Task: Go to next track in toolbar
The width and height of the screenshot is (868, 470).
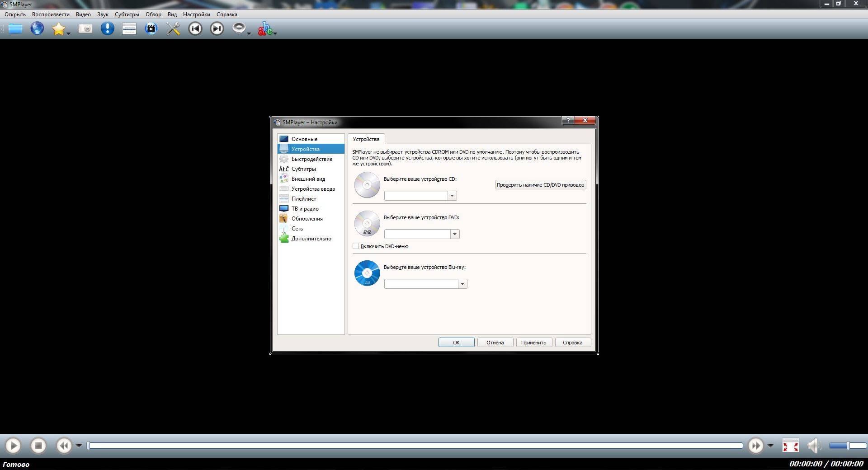Action: (x=217, y=29)
